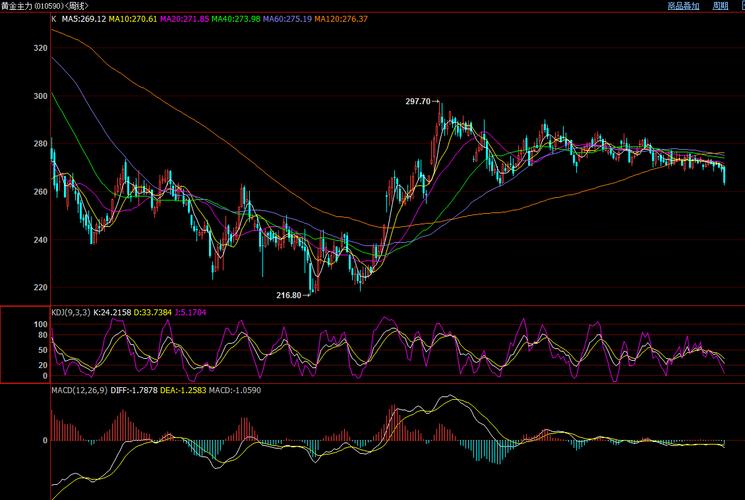Click the 320 price axis label
Image resolution: width=745 pixels, height=500 pixels.
click(41, 48)
